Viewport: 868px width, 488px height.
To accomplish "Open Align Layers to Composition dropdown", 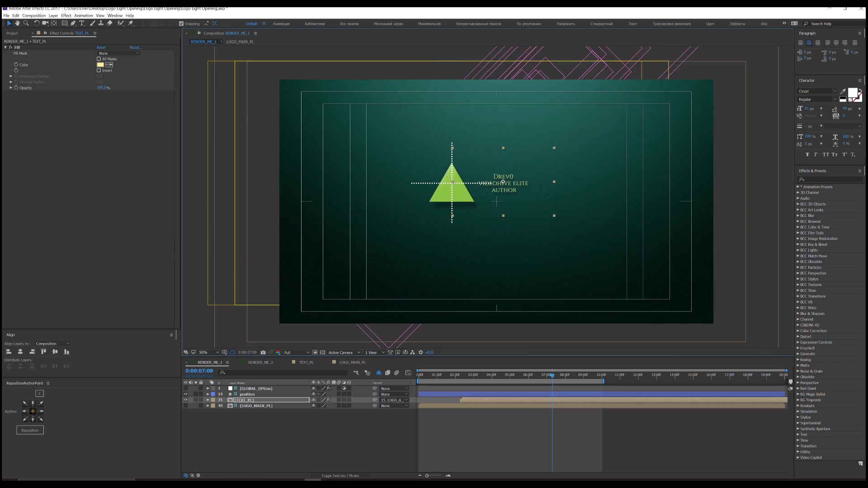I will click(52, 344).
